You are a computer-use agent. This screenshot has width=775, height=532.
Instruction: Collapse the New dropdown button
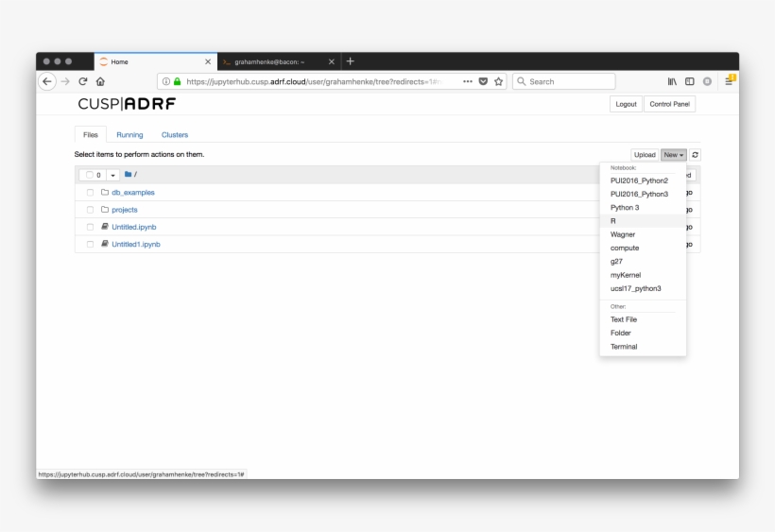pyautogui.click(x=673, y=155)
